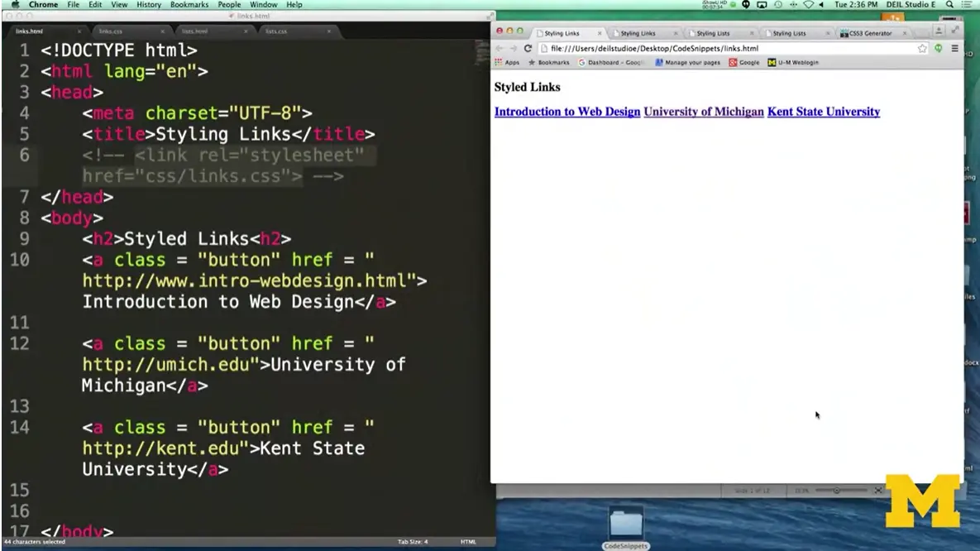Switch to the CSS3 Generator browser tab
The height and width of the screenshot is (551, 980).
point(870,34)
